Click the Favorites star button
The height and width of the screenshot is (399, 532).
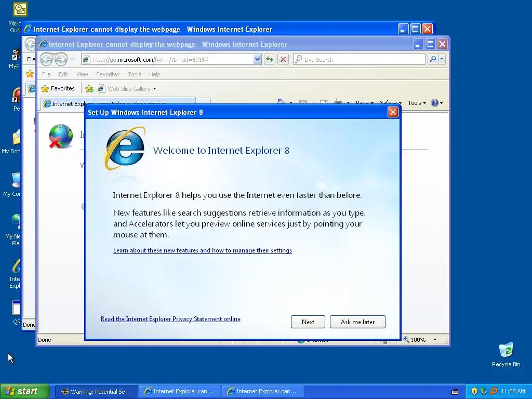pos(58,88)
